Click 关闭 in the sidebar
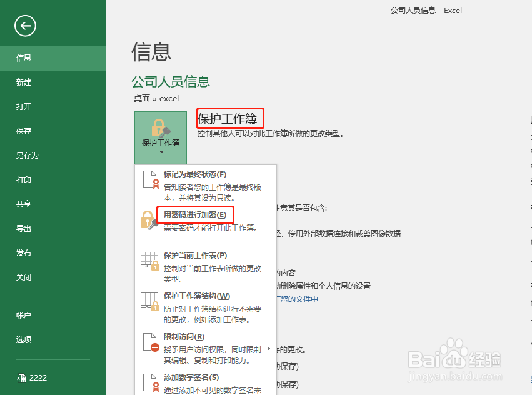532x395 pixels. pyautogui.click(x=24, y=277)
